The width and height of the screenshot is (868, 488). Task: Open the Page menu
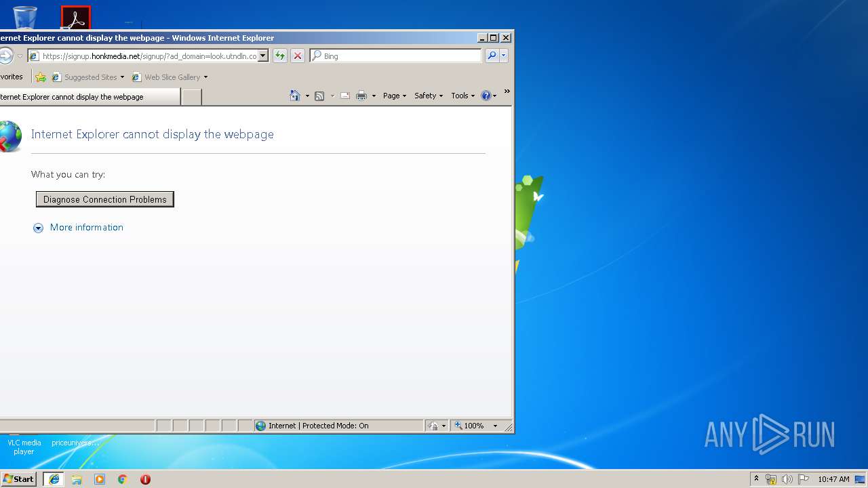click(395, 96)
